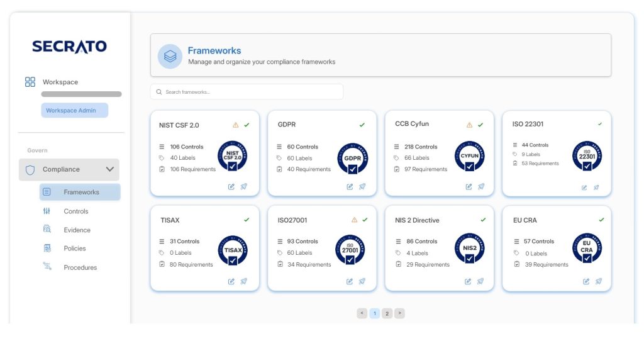Viewport: 644px width, 346px height.
Task: Click "218 Controls" on CCB Cyfun card
Action: coord(421,147)
